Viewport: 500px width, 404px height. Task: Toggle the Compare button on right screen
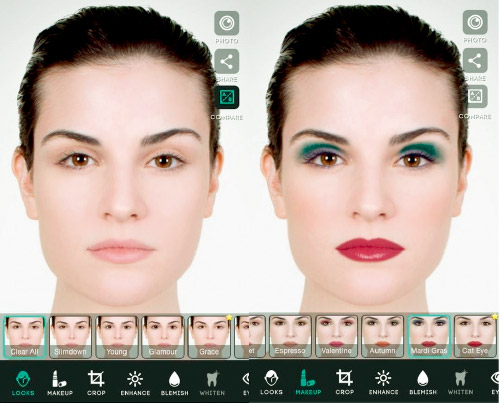point(475,96)
